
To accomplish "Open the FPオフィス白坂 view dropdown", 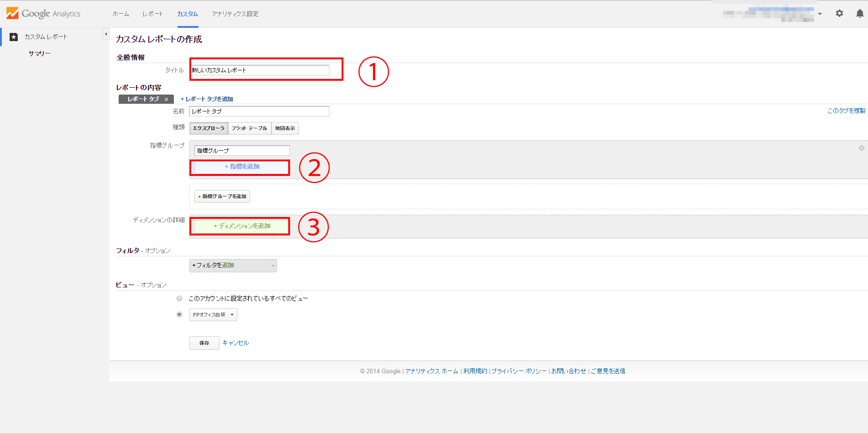I will [x=213, y=315].
